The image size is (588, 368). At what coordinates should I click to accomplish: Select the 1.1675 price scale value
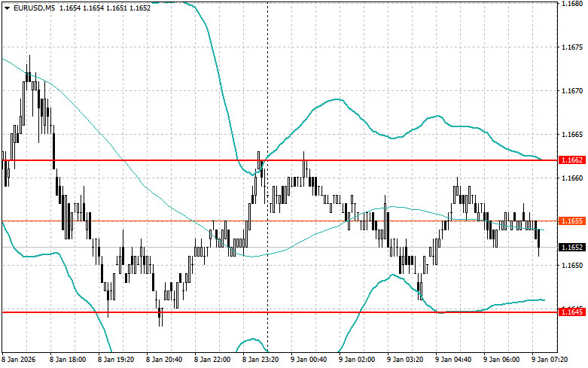572,47
